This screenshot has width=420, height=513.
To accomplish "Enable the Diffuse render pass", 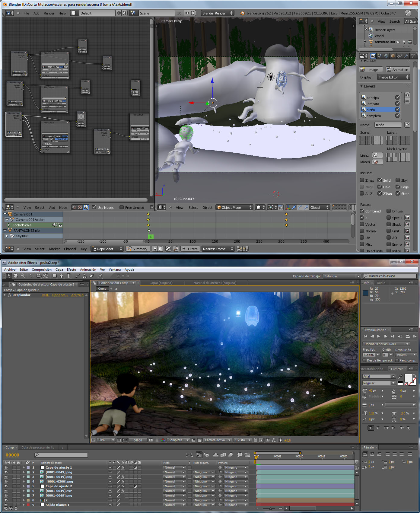I will pos(389,211).
